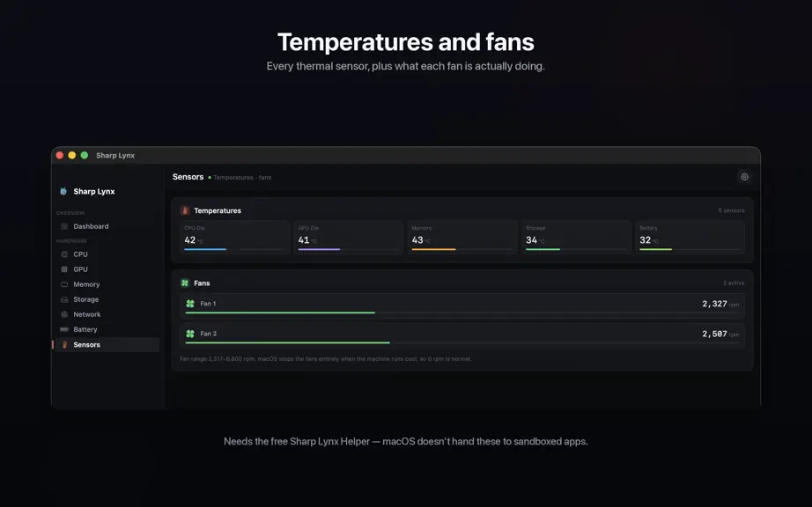Click the Fan 1 rpm reading
The image size is (812, 507).
coord(720,304)
